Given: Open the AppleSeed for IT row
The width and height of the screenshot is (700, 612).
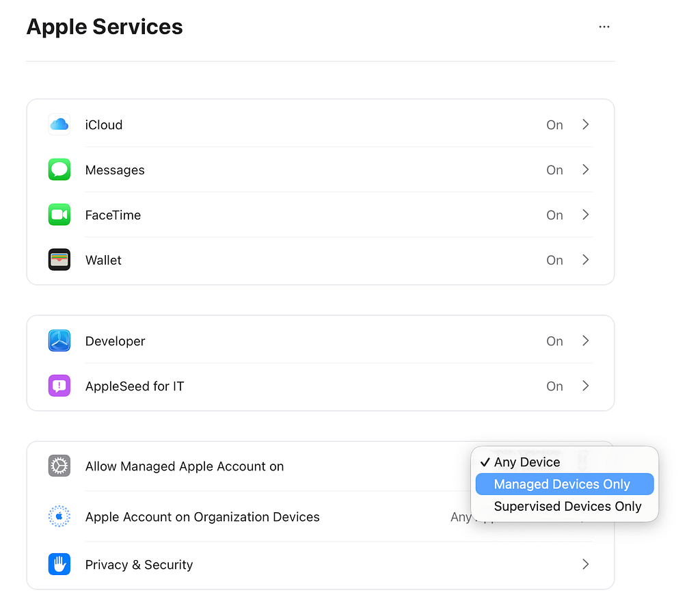Looking at the screenshot, I should tap(321, 386).
